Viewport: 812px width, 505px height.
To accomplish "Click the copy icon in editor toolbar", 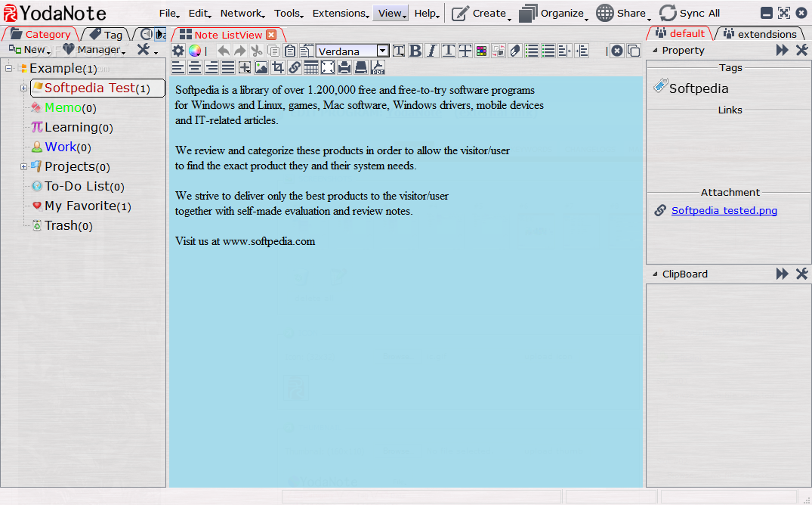I will 273,51.
